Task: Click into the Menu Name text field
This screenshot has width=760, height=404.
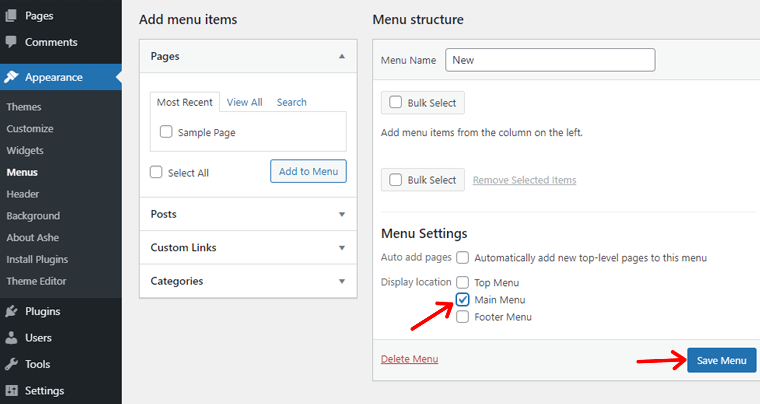Action: (x=549, y=60)
